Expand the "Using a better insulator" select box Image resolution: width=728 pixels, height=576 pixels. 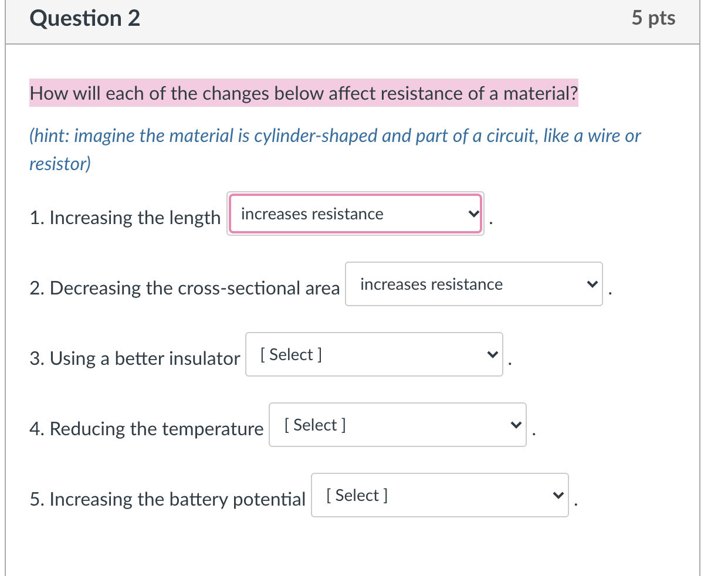coord(373,355)
